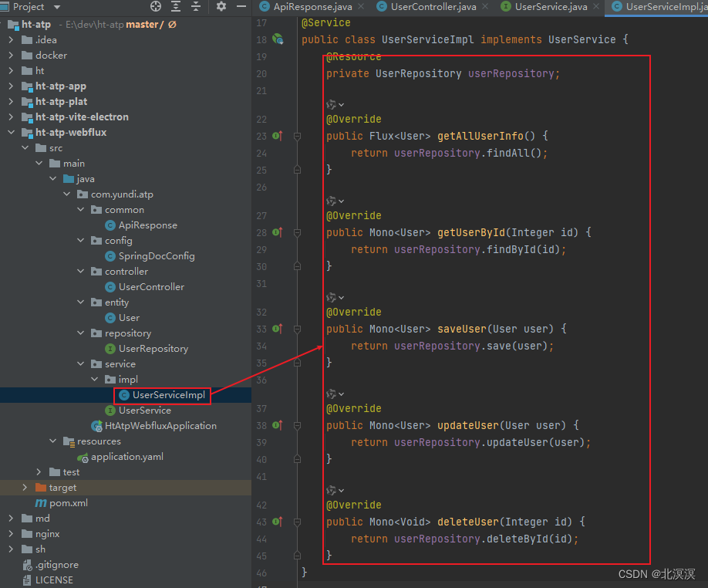
Task: Select application.yaml in the project tree
Action: pyautogui.click(x=127, y=457)
